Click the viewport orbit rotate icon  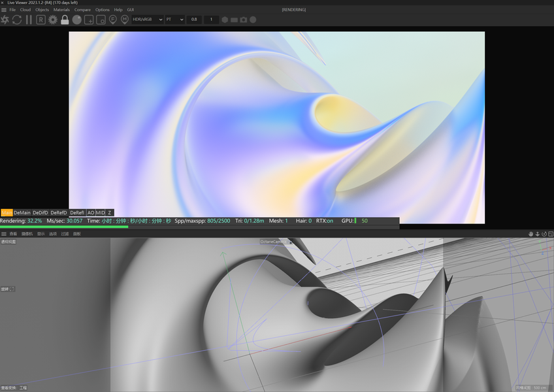pyautogui.click(x=544, y=234)
